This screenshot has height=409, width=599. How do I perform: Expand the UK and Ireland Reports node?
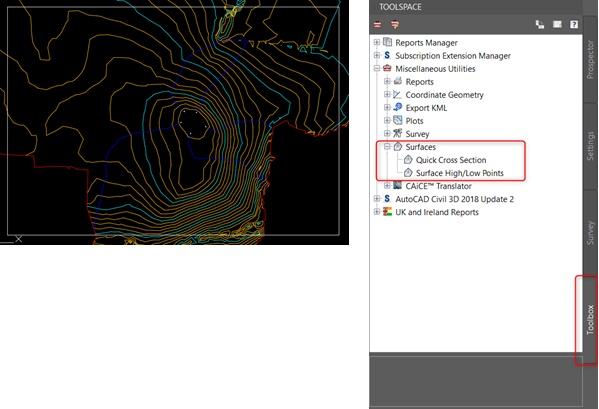coord(377,211)
